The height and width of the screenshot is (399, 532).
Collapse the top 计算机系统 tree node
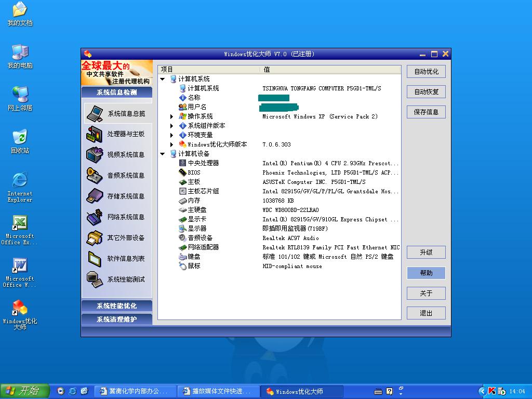pos(163,79)
